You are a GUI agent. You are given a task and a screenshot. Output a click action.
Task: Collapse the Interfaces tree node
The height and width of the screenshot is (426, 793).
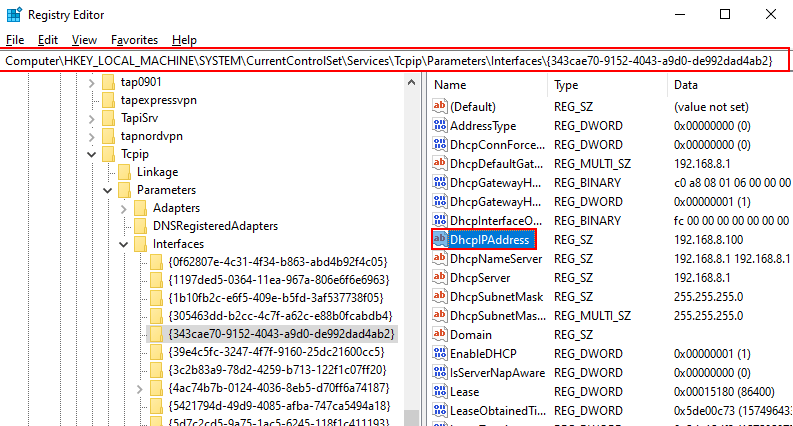[x=123, y=244]
